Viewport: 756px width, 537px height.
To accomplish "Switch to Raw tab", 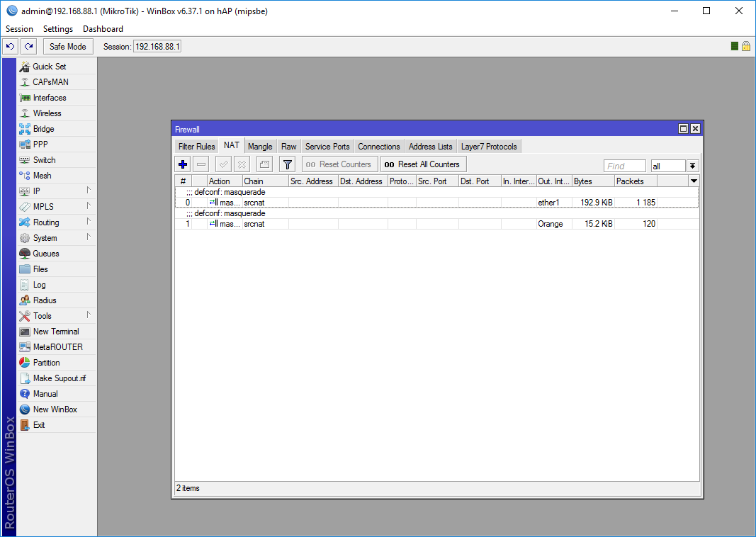I will point(289,147).
